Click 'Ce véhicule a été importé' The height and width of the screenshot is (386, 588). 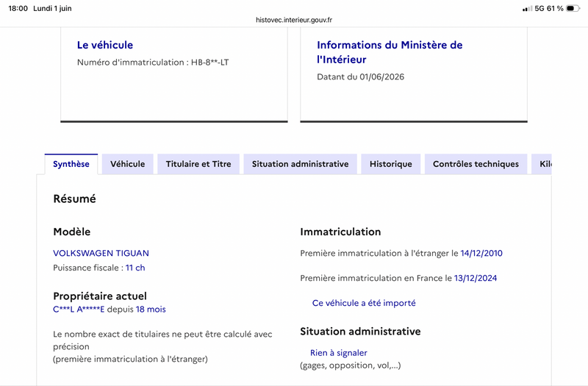coord(364,303)
